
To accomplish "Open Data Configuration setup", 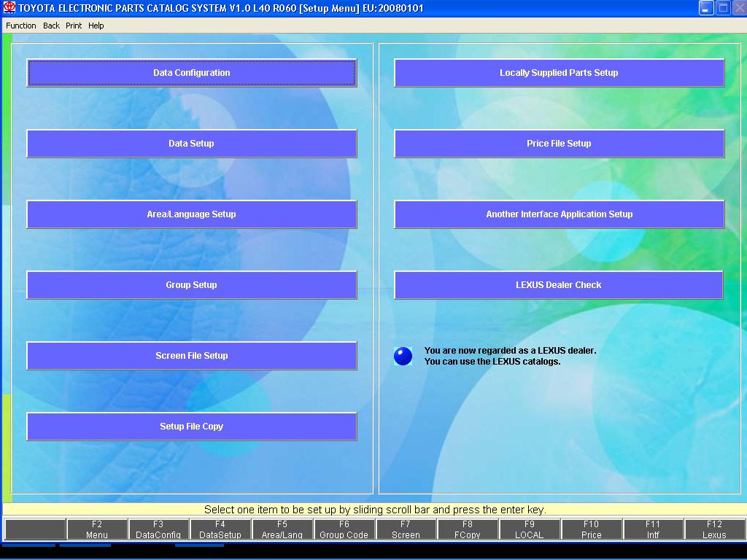I will (x=192, y=73).
